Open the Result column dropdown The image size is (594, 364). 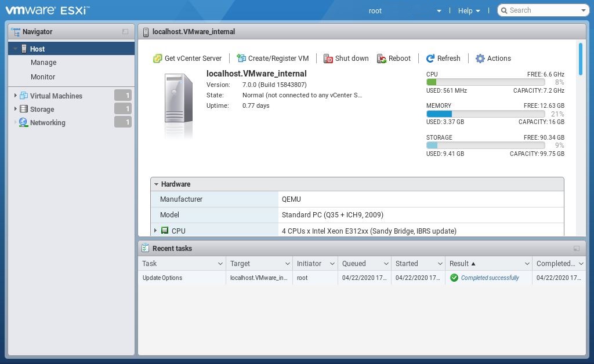click(527, 264)
